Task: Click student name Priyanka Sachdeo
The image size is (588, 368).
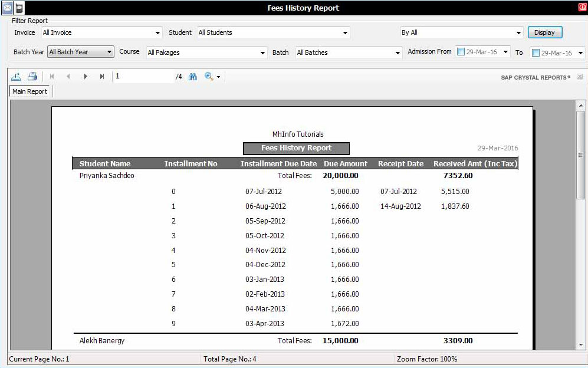Action: [107, 176]
